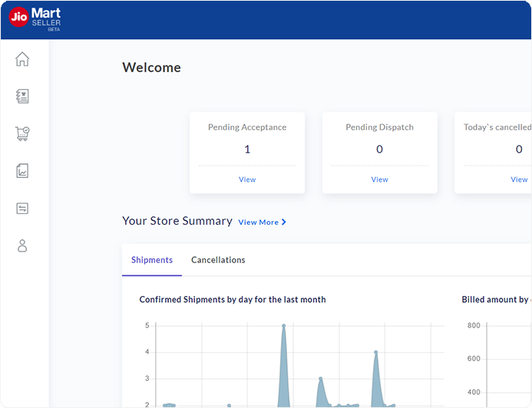This screenshot has height=408, width=532.
Task: Open the orders cart icon in sidebar
Action: pos(22,133)
